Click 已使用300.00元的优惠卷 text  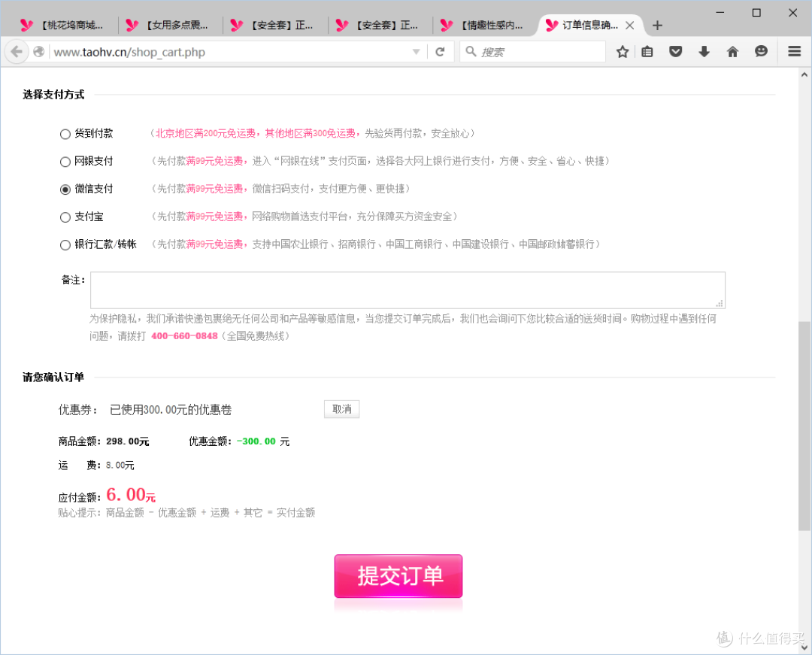171,410
